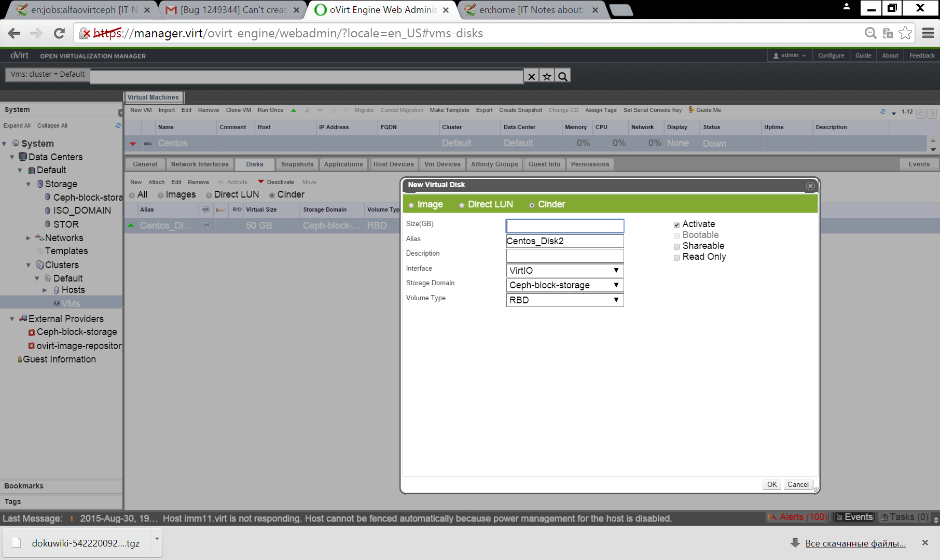Click Alerts (100) indicator
Screen dimensions: 940x560
point(798,517)
